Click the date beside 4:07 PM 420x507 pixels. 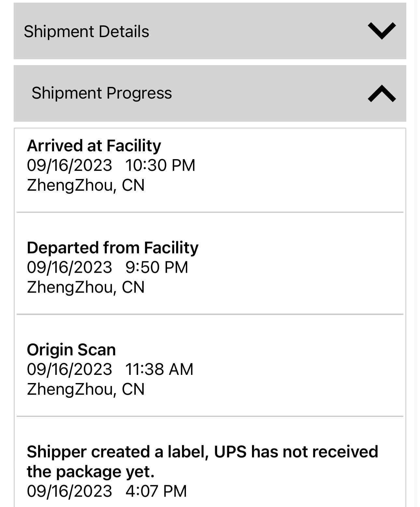pyautogui.click(x=69, y=491)
